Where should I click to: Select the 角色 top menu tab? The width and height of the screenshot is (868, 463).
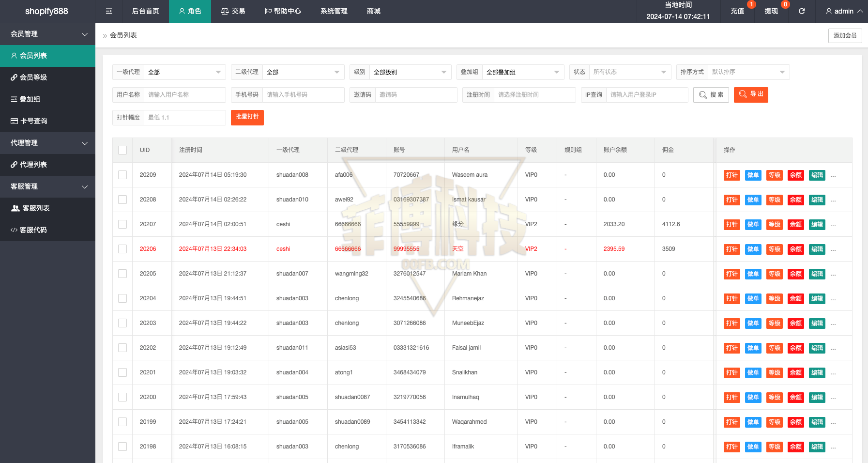190,11
